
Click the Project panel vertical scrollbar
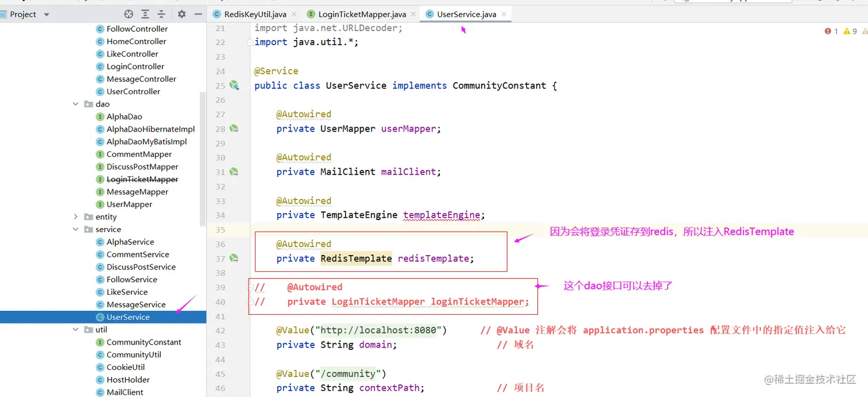[202, 158]
